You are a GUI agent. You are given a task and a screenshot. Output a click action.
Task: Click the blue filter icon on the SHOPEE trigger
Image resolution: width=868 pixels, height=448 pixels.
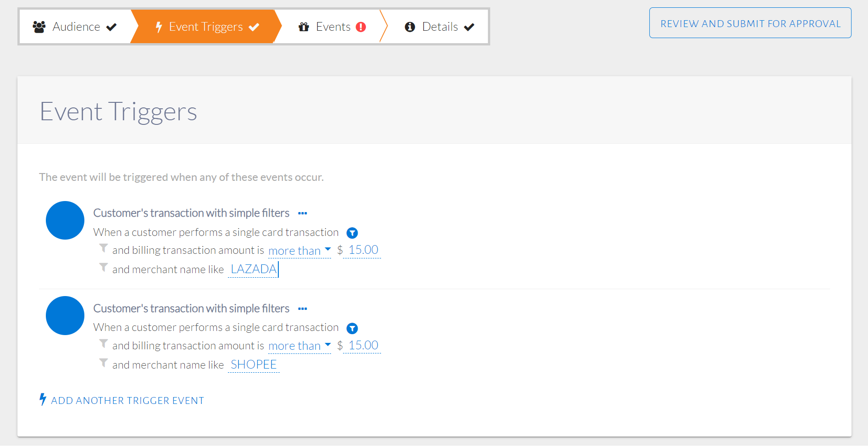352,328
